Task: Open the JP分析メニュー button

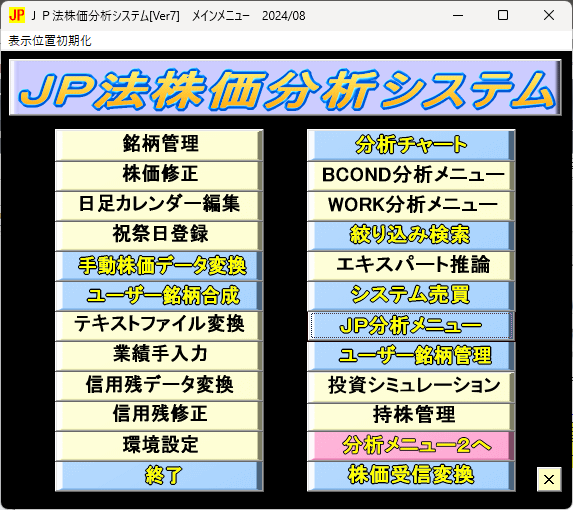Action: click(x=411, y=325)
